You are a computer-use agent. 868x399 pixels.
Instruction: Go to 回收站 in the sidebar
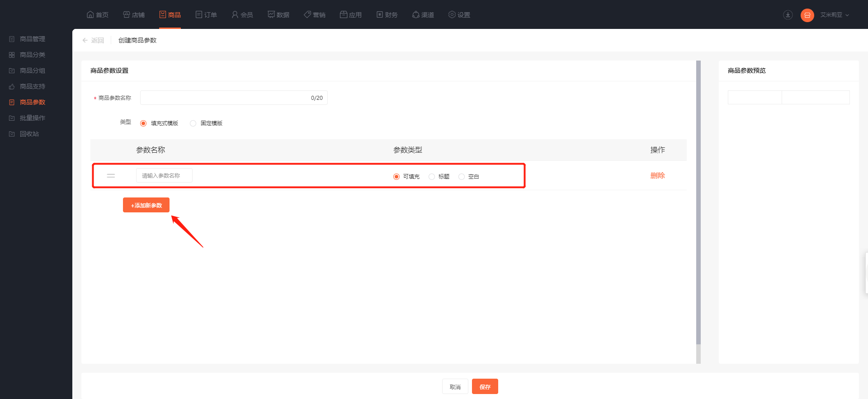(x=29, y=134)
